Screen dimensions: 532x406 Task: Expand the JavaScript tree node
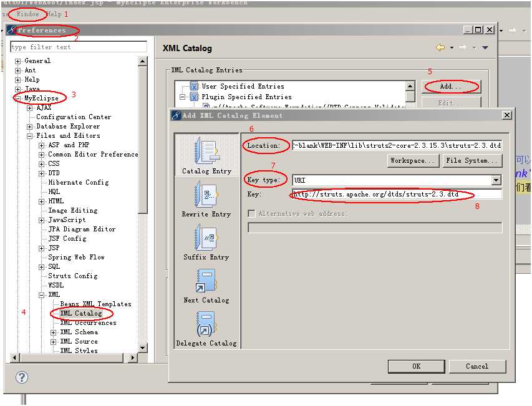point(41,221)
